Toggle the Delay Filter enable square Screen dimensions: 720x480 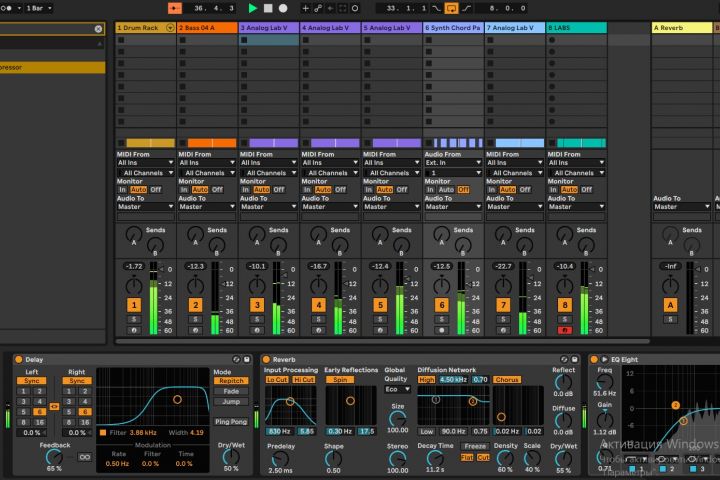pyautogui.click(x=101, y=432)
